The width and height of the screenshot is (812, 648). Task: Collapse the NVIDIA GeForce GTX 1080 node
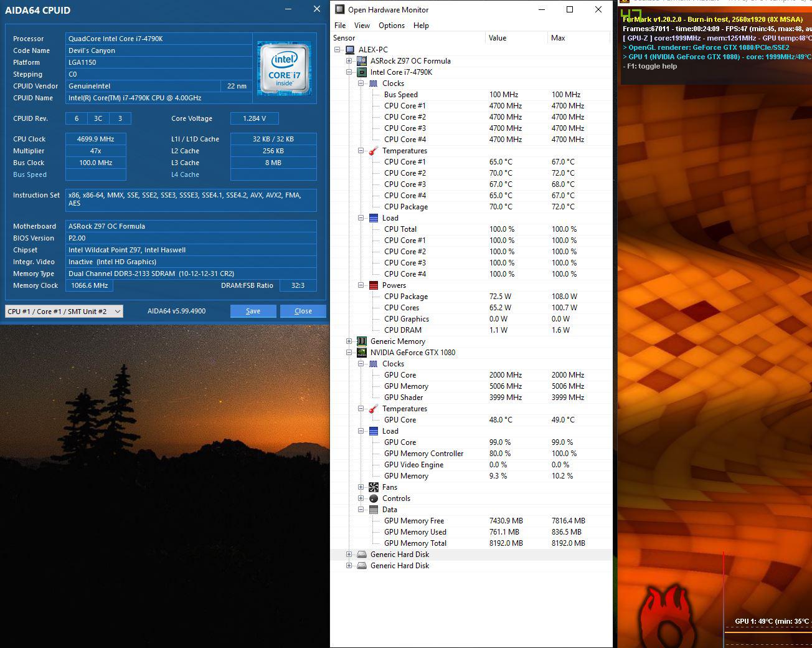(x=349, y=353)
